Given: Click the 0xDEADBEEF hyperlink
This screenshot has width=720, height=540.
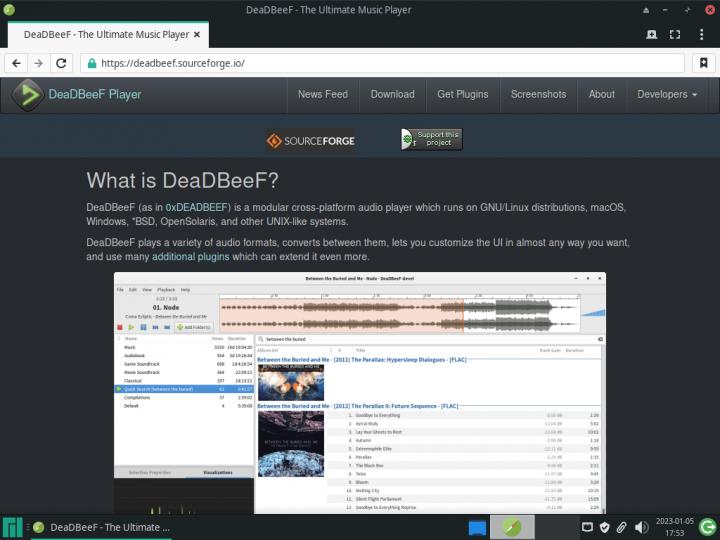Looking at the screenshot, I should pyautogui.click(x=198, y=207).
